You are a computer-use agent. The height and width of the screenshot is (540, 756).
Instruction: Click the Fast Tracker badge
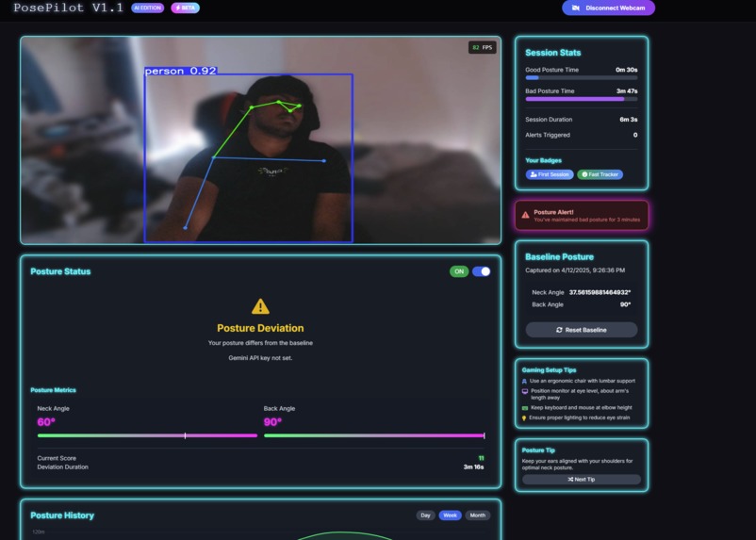[600, 174]
